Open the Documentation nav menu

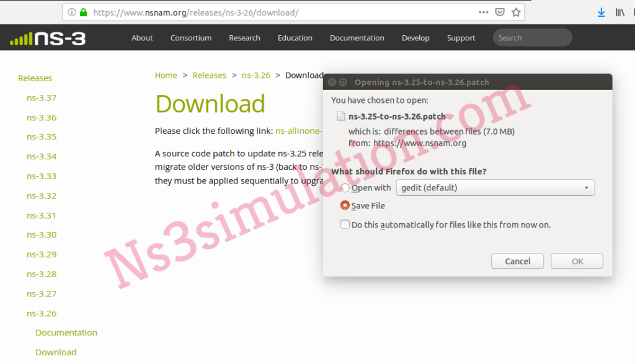click(x=357, y=38)
